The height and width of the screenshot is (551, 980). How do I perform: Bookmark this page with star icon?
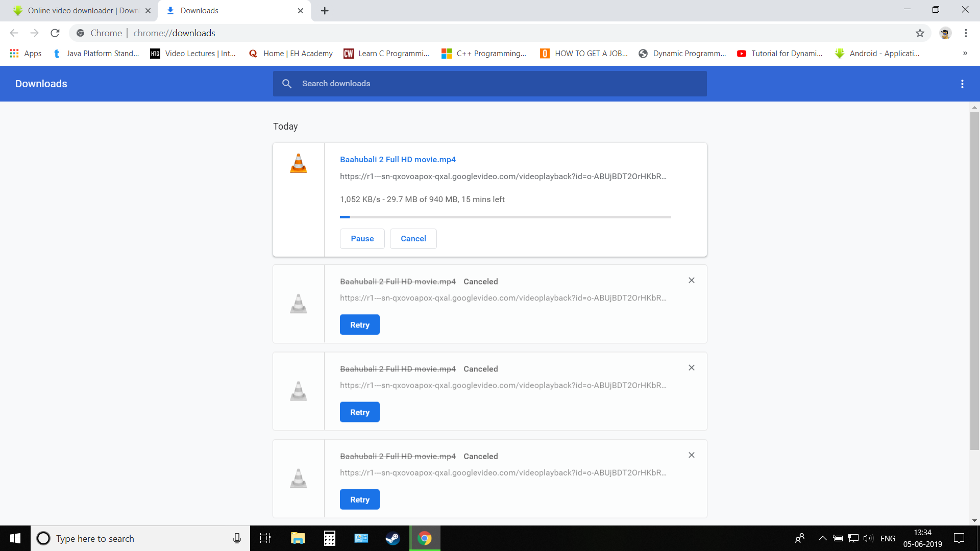pyautogui.click(x=920, y=33)
